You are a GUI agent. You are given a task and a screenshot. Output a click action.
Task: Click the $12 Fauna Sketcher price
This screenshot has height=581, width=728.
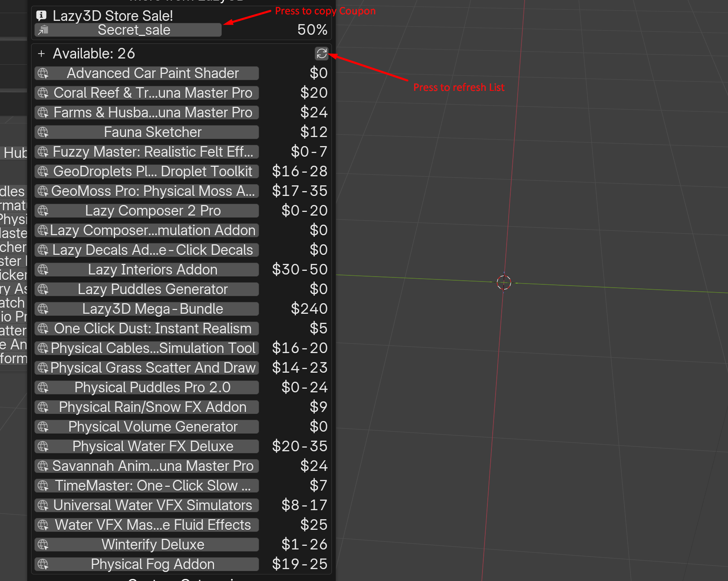(x=314, y=132)
